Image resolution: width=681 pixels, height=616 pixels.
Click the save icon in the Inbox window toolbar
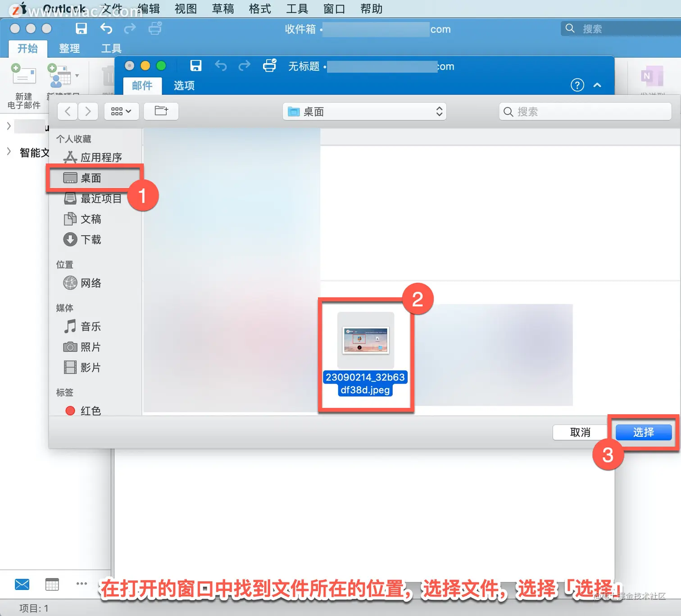81,29
